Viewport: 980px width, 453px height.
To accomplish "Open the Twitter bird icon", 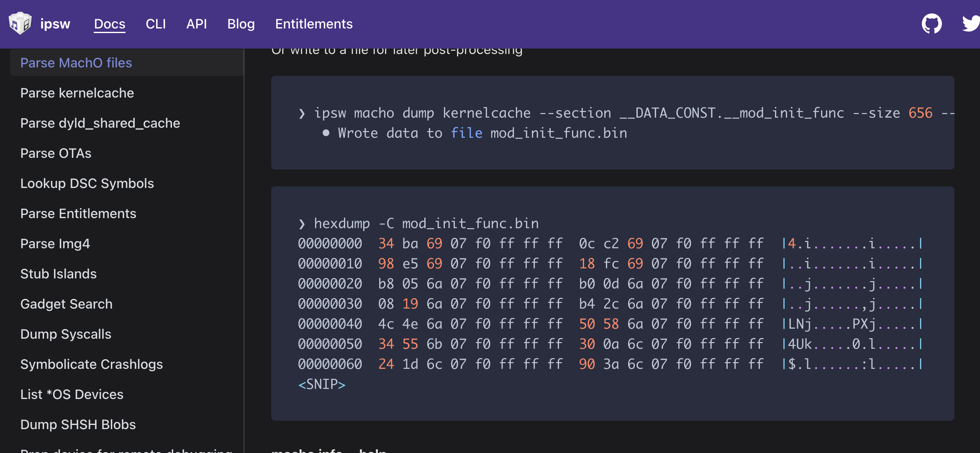I will 971,23.
